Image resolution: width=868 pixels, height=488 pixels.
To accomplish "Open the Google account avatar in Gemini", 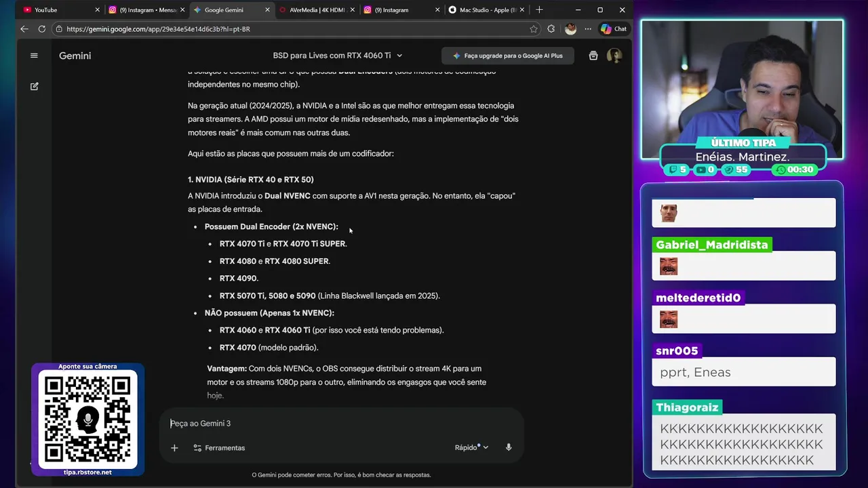I will click(614, 56).
